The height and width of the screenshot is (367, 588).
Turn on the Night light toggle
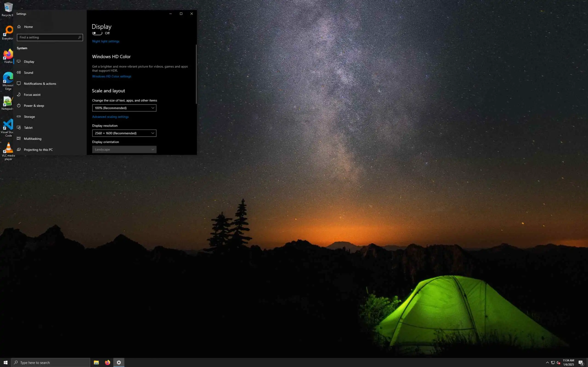97,33
